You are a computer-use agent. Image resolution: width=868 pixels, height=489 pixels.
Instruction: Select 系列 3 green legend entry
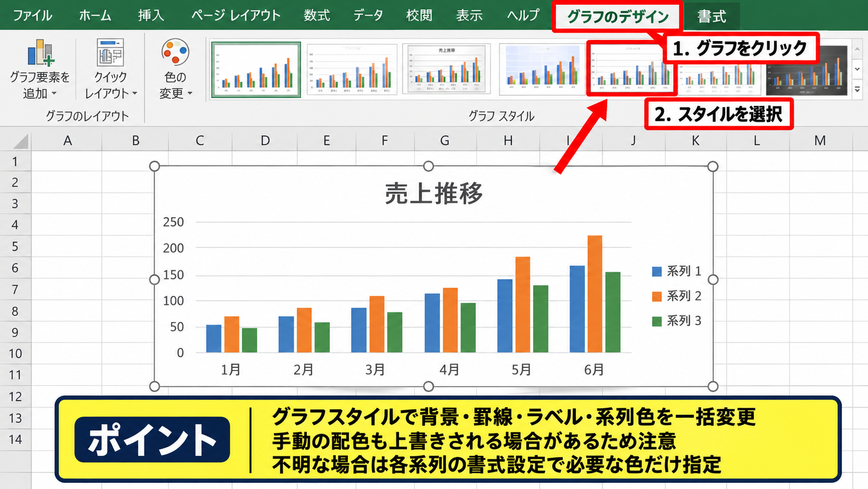pos(676,321)
